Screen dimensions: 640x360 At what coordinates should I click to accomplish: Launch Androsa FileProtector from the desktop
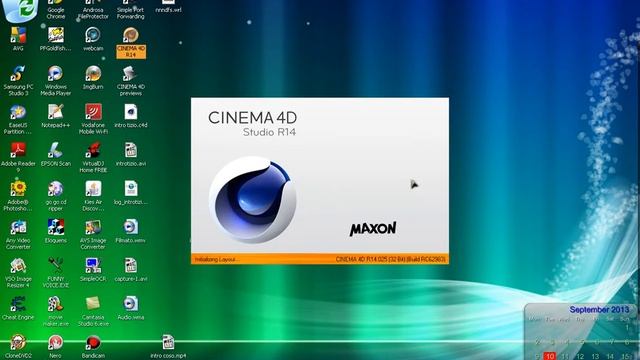point(93,10)
